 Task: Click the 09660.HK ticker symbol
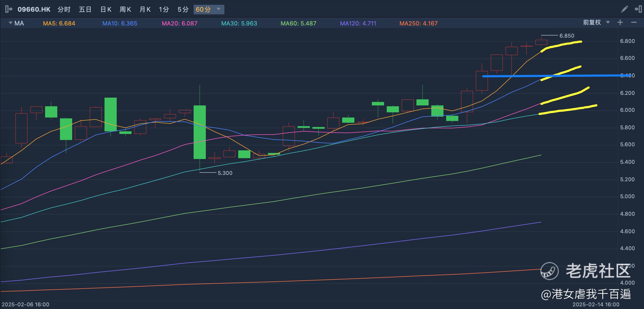[x=34, y=10]
